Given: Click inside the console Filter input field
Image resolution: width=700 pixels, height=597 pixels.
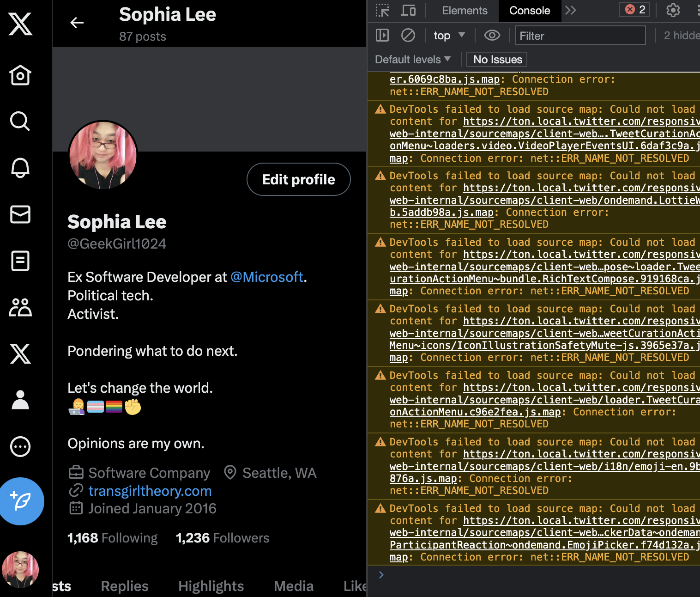Looking at the screenshot, I should coord(579,35).
